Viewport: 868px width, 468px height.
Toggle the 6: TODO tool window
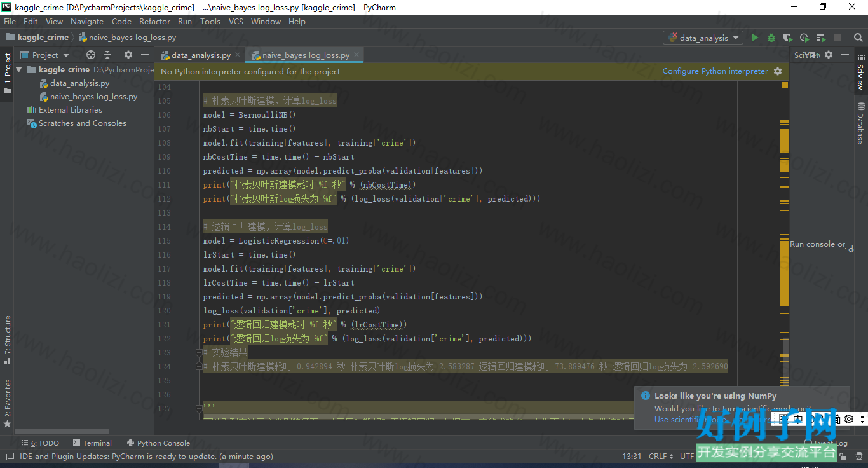tap(40, 443)
